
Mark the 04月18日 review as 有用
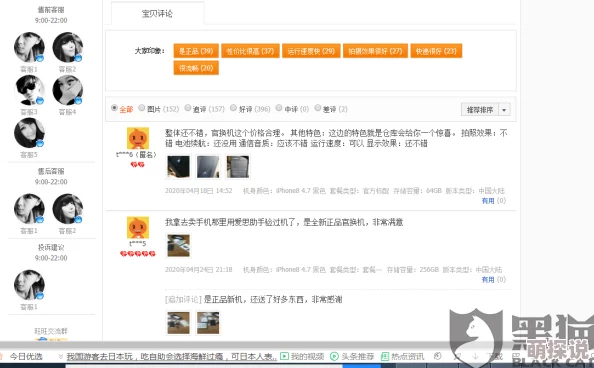pyautogui.click(x=488, y=200)
